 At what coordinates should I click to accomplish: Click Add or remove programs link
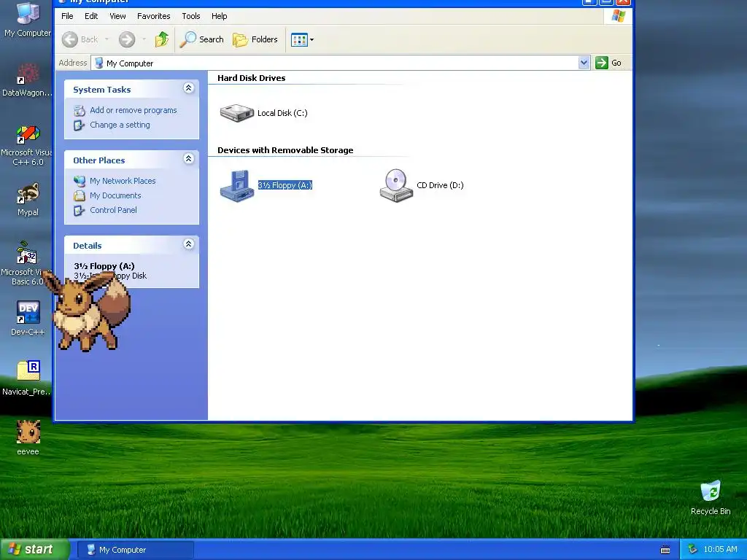(x=133, y=111)
